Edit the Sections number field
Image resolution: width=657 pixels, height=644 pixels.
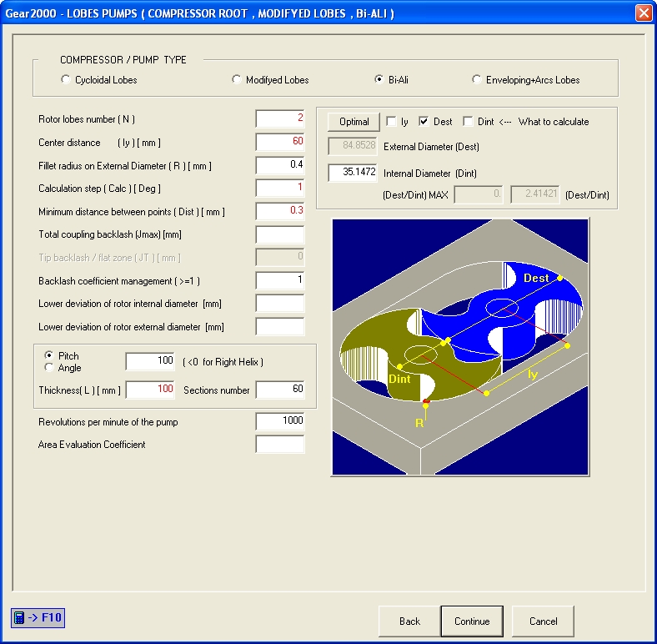tap(280, 390)
